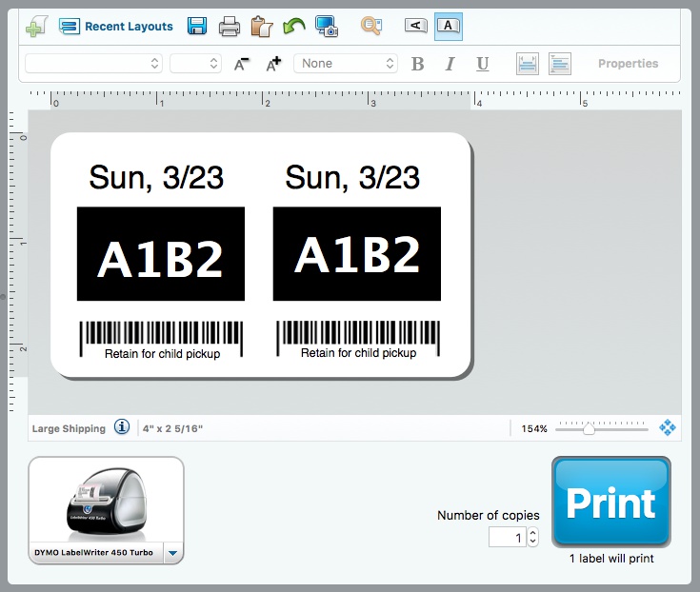The image size is (700, 592).
Task: Click the magnifier zoom icon in the toolbar
Action: (371, 27)
